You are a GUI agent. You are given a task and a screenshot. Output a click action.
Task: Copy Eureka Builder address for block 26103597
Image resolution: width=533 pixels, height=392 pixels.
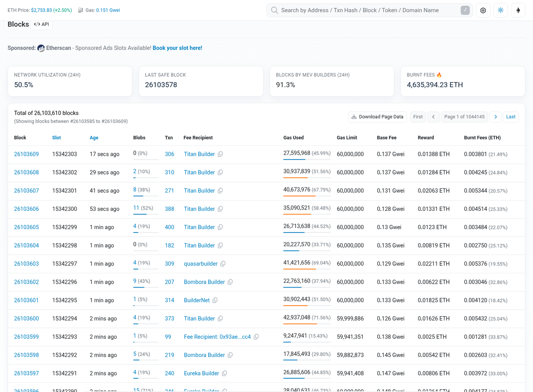click(x=224, y=374)
